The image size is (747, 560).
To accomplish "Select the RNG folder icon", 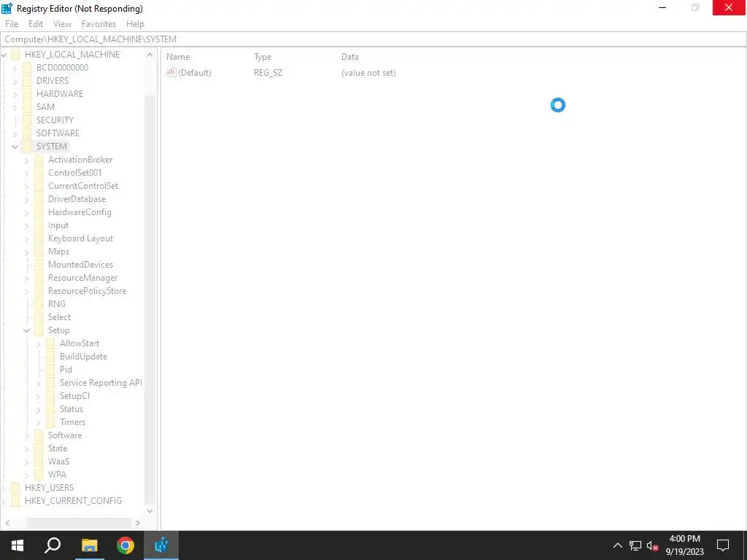I will [x=39, y=304].
